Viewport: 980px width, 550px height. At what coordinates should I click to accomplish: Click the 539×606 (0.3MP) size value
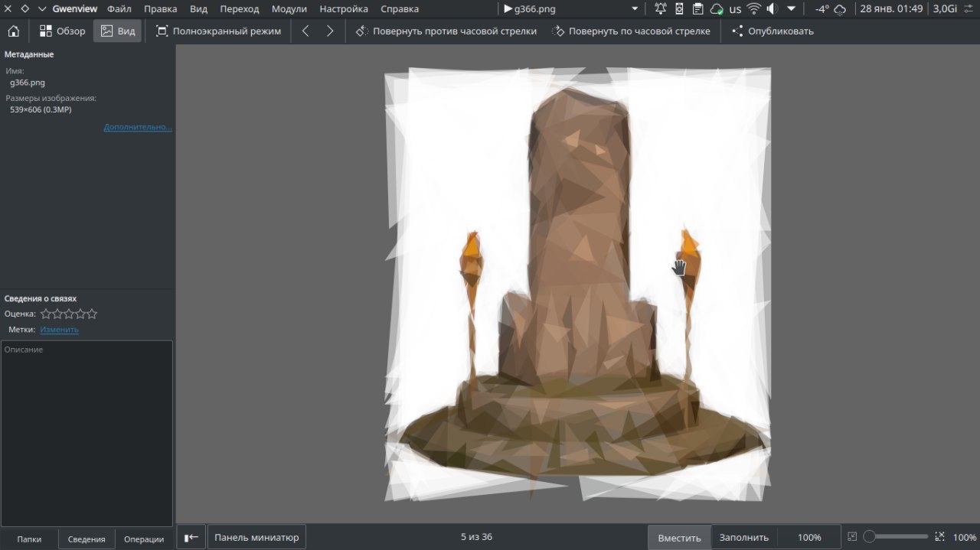click(x=41, y=109)
